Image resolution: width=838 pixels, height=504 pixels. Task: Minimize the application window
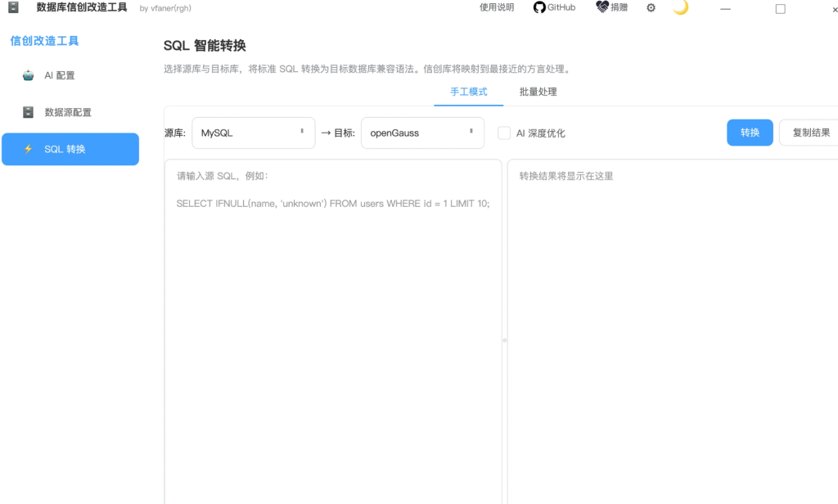click(725, 9)
